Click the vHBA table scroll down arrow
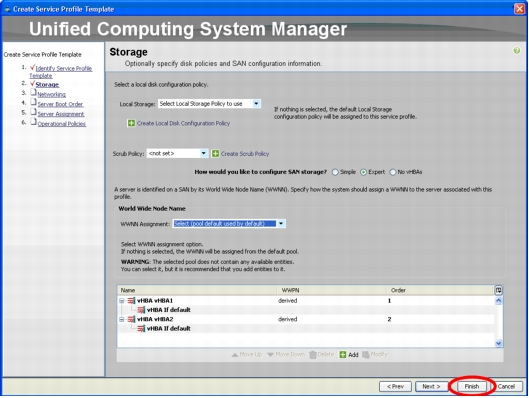529x398 pixels. pos(498,343)
